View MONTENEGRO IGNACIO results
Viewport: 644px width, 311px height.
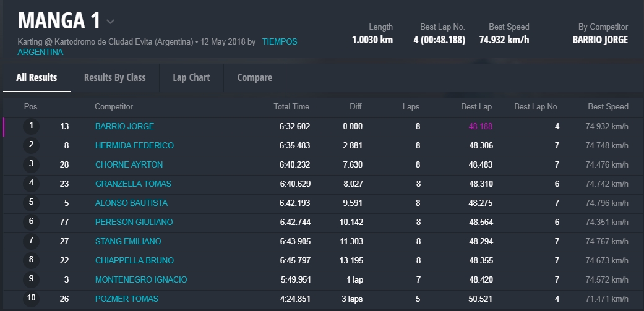pos(141,279)
